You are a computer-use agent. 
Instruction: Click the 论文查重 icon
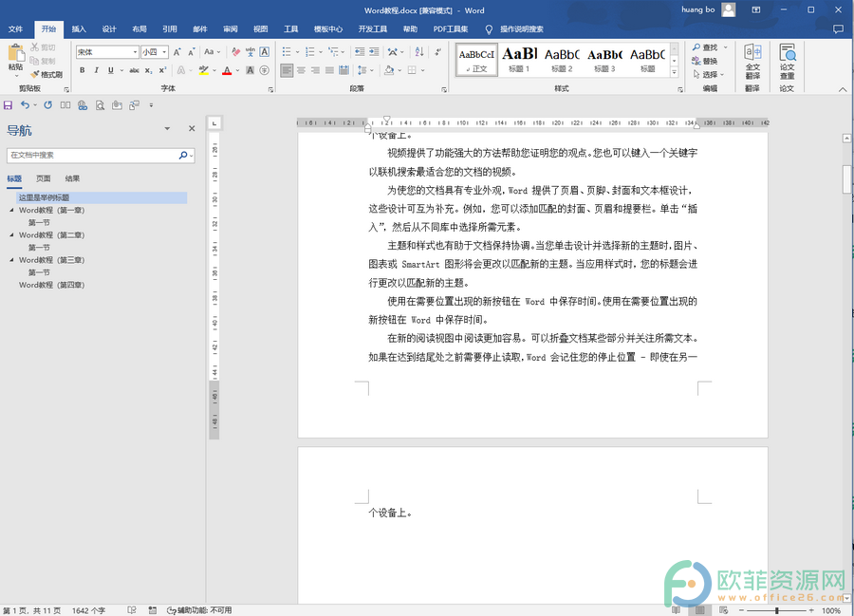pyautogui.click(x=787, y=61)
